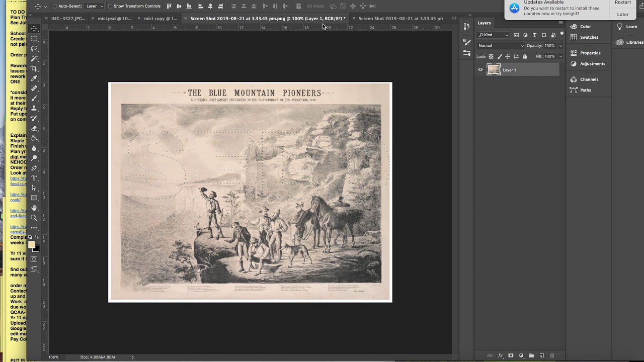
Task: Open the Auto-Select Layer dropdown
Action: [x=94, y=6]
